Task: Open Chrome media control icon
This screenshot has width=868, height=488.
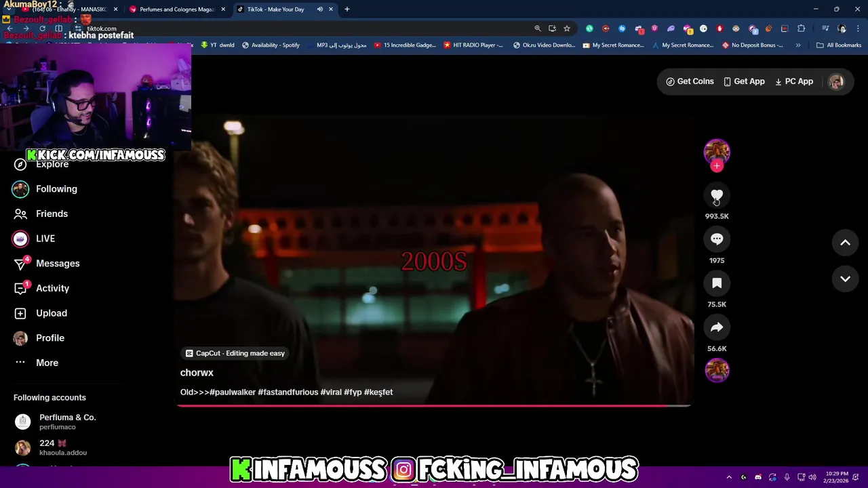Action: (x=825, y=28)
